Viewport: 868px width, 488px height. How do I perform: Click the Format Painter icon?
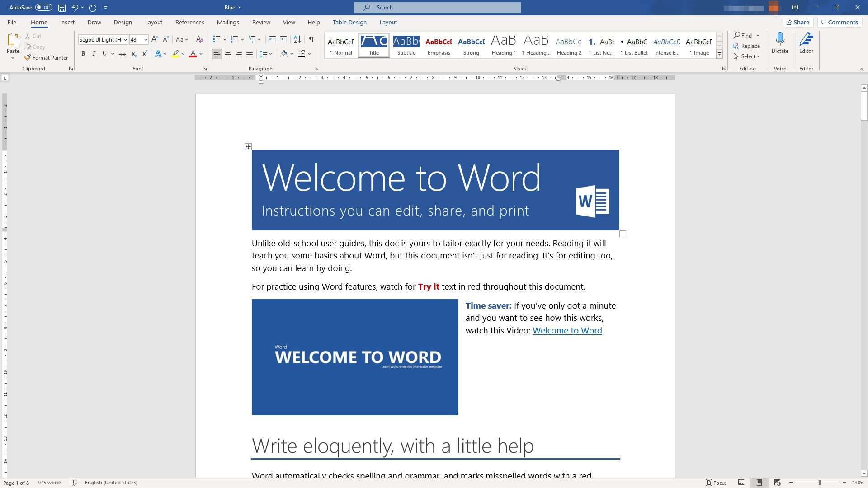coord(28,58)
